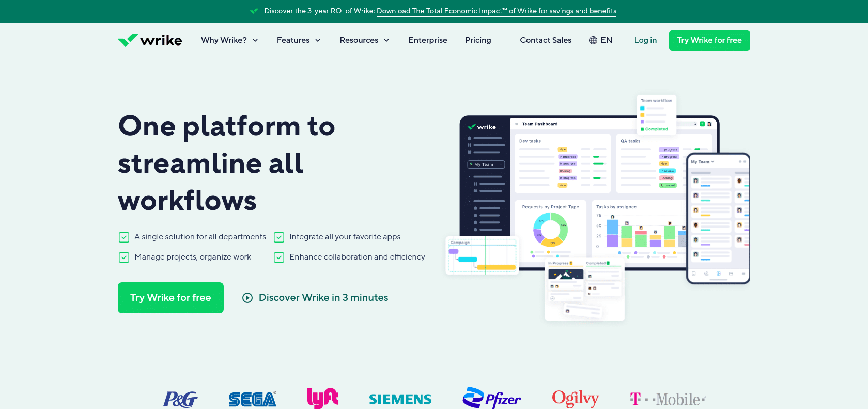868x409 pixels.
Task: Click the checkmark next to 'Enhance collaboration and efficiency'
Action: [x=279, y=257]
